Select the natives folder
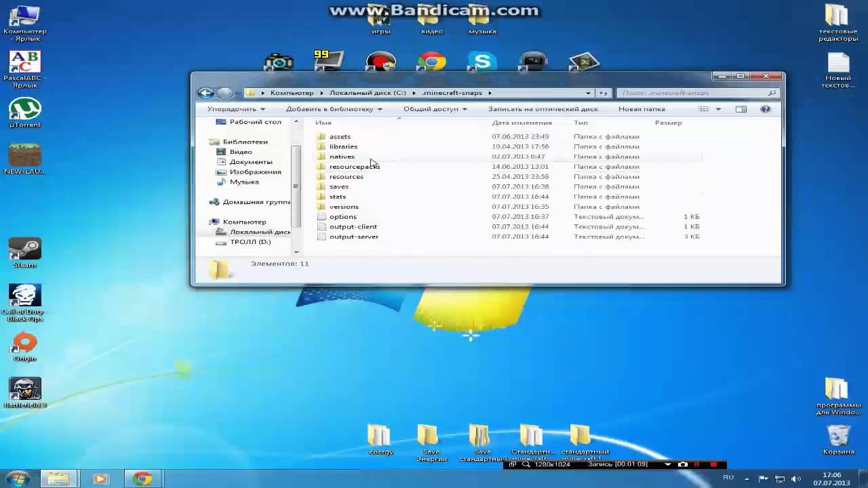The width and height of the screenshot is (868, 488). pos(336,157)
